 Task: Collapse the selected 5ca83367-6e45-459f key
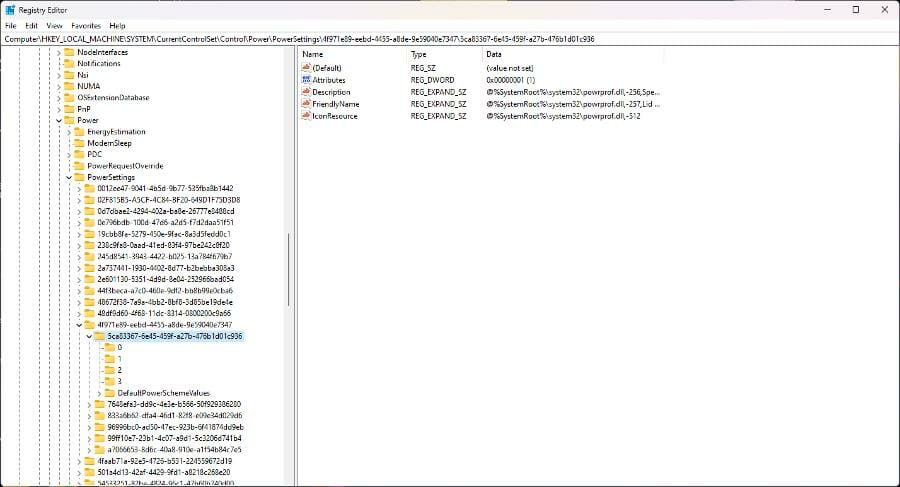pyautogui.click(x=89, y=336)
